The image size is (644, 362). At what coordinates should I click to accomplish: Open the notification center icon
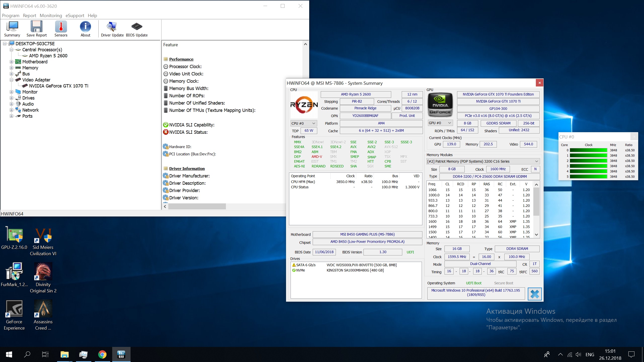[631, 354]
